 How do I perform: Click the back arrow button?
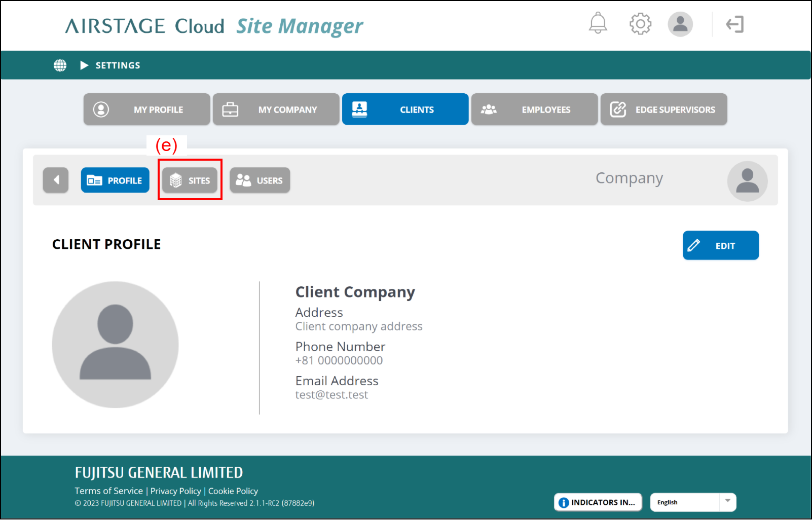tap(56, 180)
